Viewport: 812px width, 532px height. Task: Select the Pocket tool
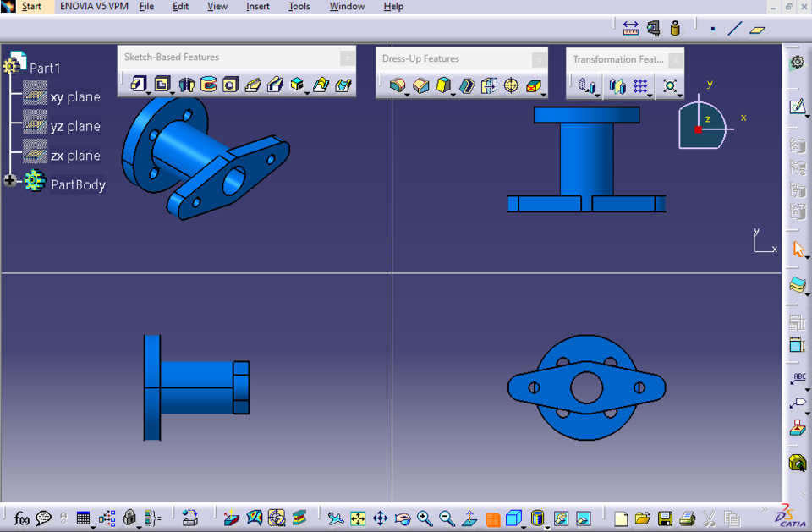point(162,85)
